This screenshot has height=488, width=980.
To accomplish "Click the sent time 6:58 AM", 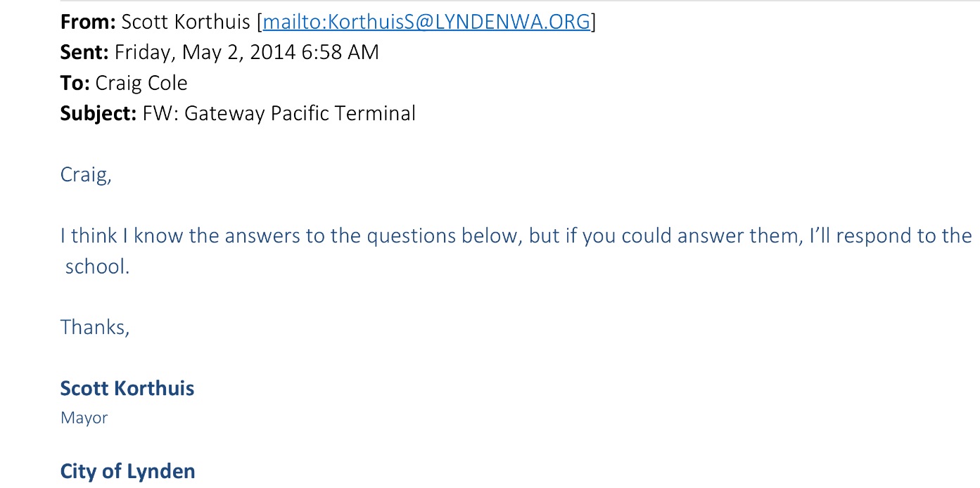I will pos(341,53).
